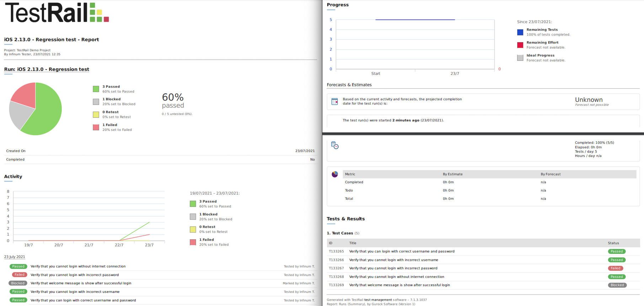This screenshot has width=644, height=306.
Task: Click the Blocked badge in the Activity list
Action: [18, 284]
